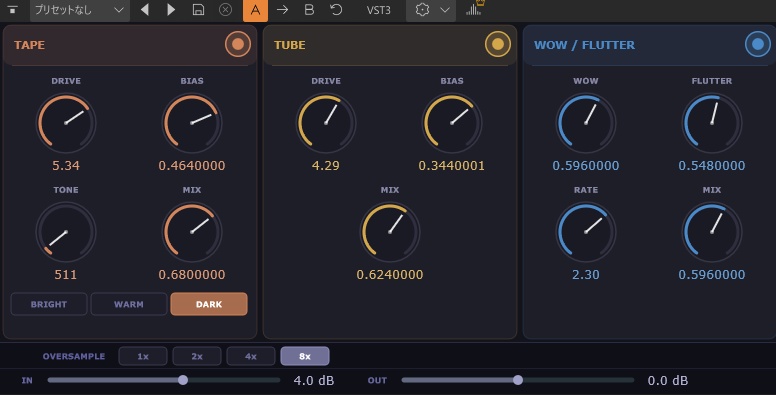Click the tube drive value 4.29

coord(326,166)
